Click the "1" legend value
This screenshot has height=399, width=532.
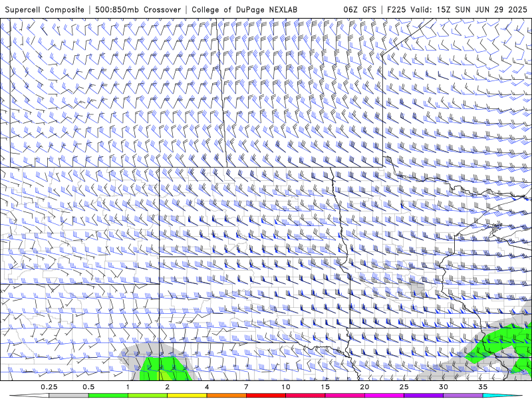(x=128, y=387)
